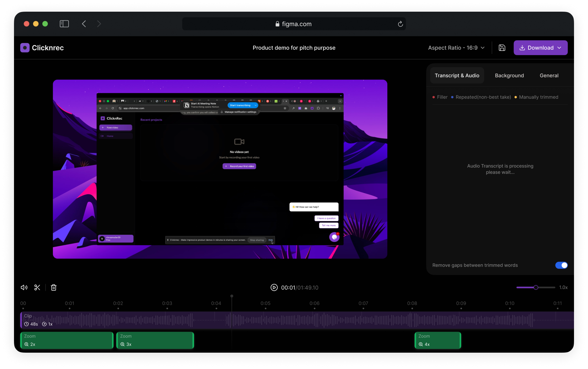Viewport: 588px width, 369px height.
Task: Click the trash delete icon
Action: click(x=54, y=288)
